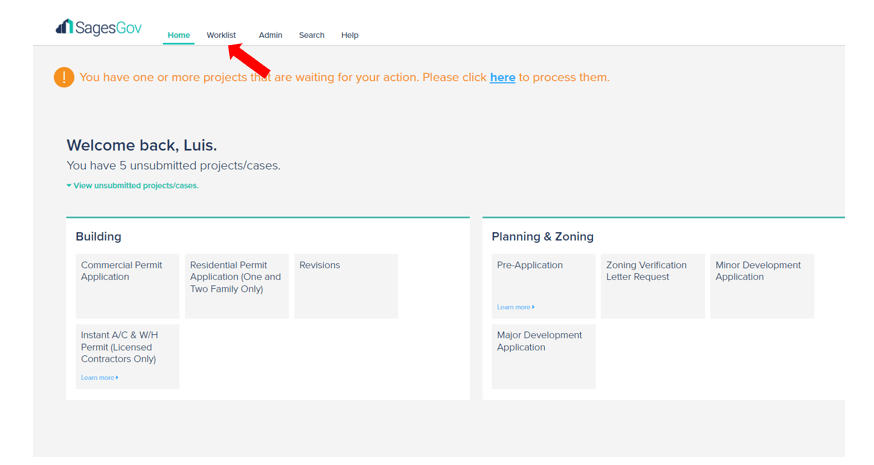Open the Admin menu
The image size is (874, 465).
270,35
